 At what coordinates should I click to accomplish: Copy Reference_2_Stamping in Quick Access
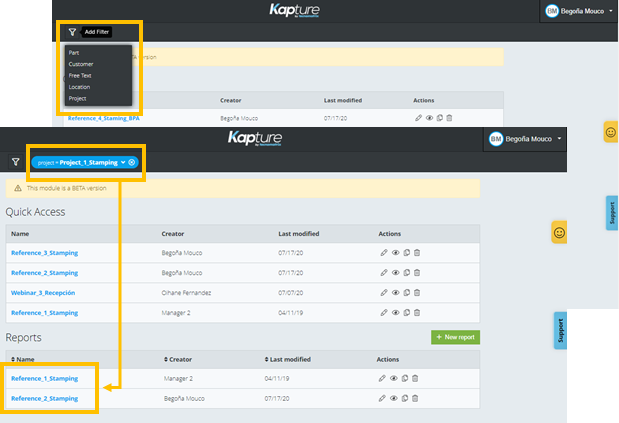coord(407,273)
